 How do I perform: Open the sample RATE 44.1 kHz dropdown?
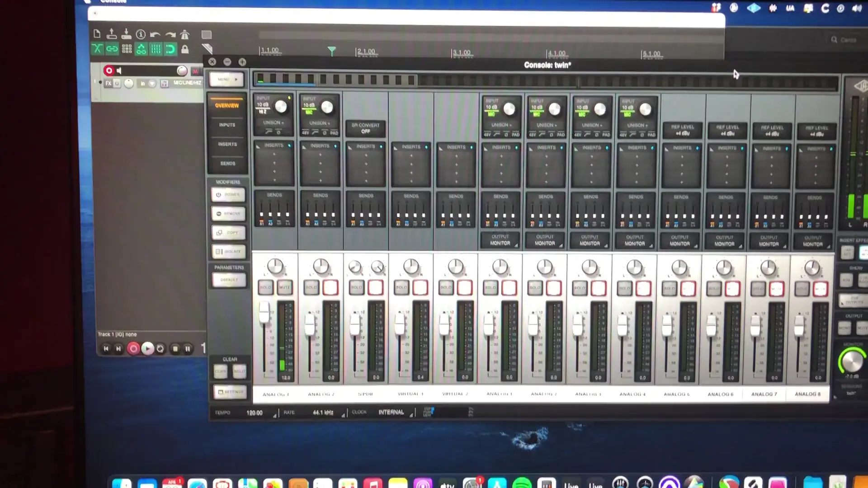click(x=323, y=413)
